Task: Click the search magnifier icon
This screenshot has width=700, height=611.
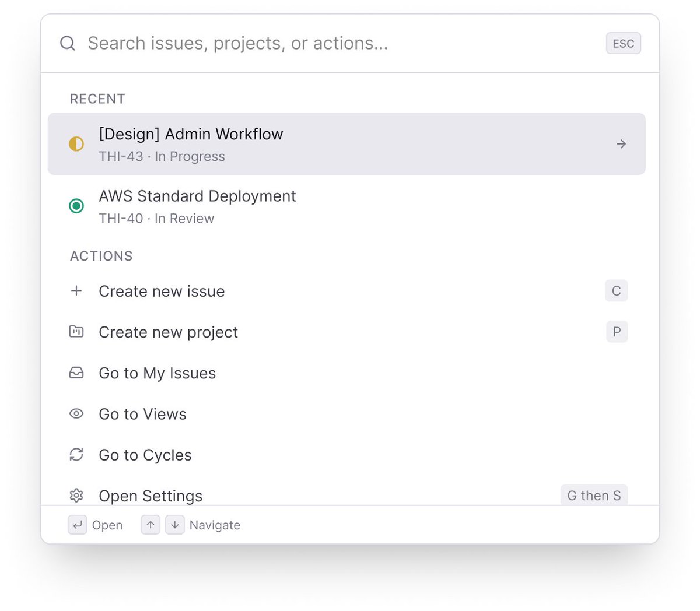Action: [x=68, y=43]
